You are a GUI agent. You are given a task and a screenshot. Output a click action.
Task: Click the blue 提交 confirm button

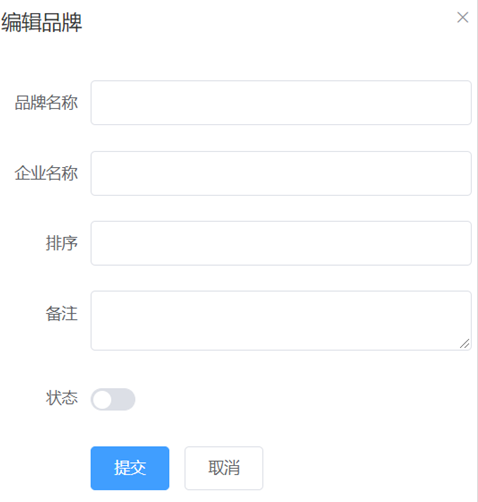pos(130,468)
